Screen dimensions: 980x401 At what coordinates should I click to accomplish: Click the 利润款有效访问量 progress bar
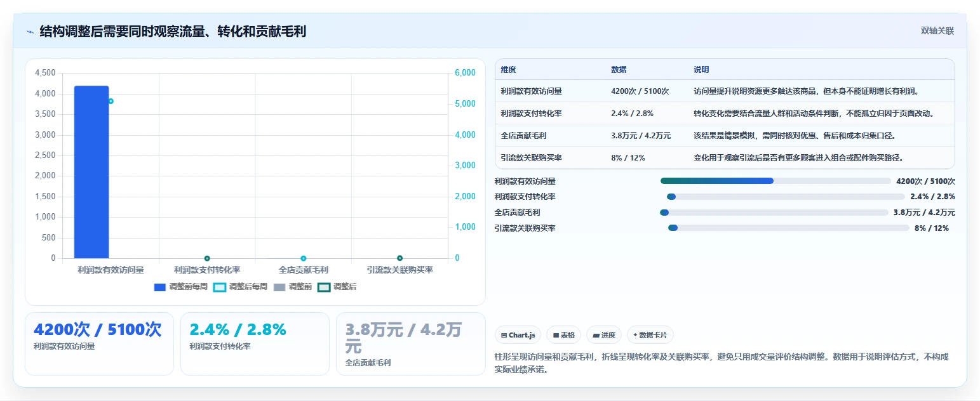[775, 181]
